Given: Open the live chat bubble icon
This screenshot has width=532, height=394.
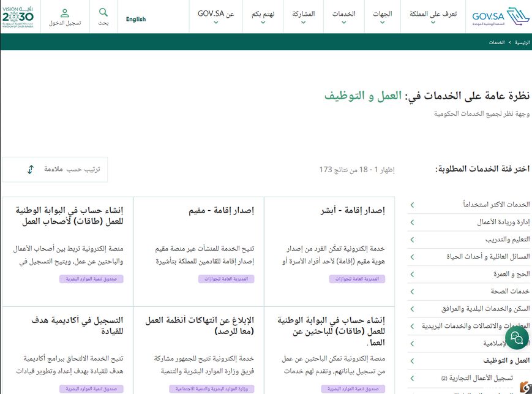Looking at the screenshot, I should tap(517, 338).
